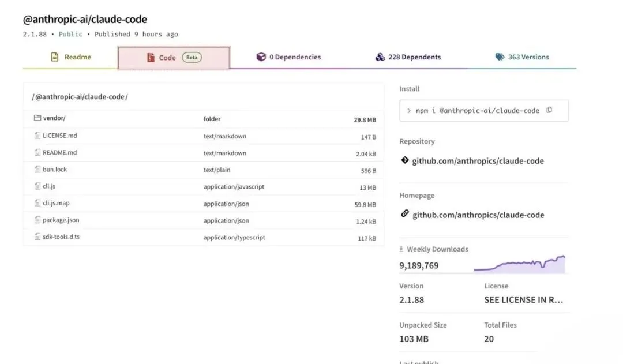Click the LICENSE.md file icon
The width and height of the screenshot is (623, 364).
(37, 136)
